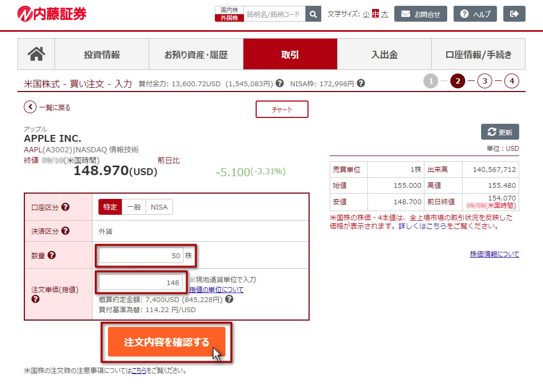Click the back arrow 一覧に戻る icon
The width and height of the screenshot is (543, 392).
[30, 107]
